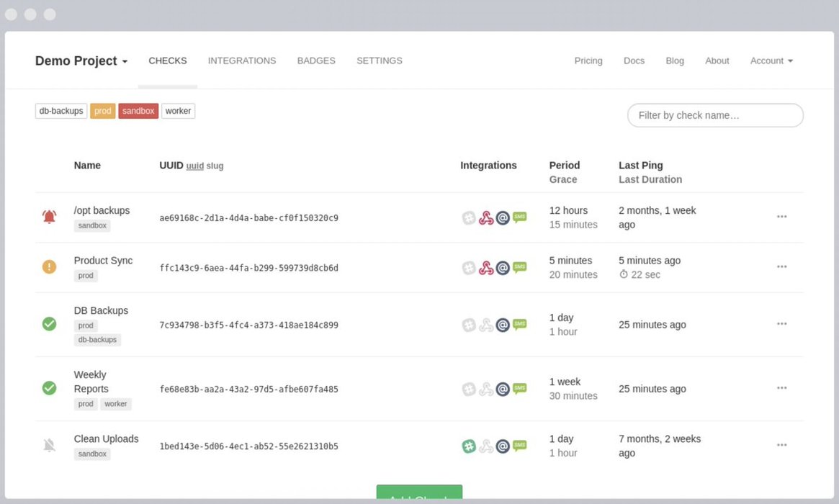The height and width of the screenshot is (504, 839).
Task: Open the Docs link
Action: (634, 61)
